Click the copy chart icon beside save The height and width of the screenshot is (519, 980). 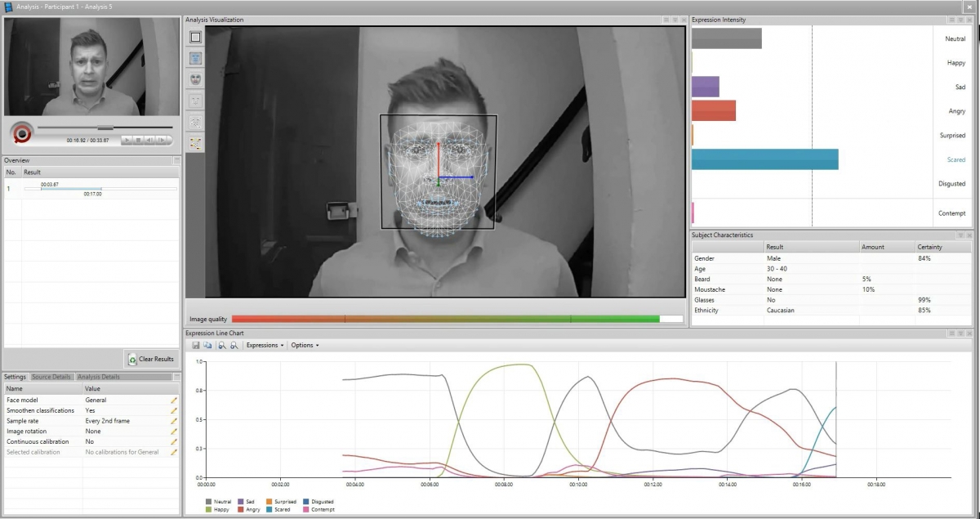207,346
